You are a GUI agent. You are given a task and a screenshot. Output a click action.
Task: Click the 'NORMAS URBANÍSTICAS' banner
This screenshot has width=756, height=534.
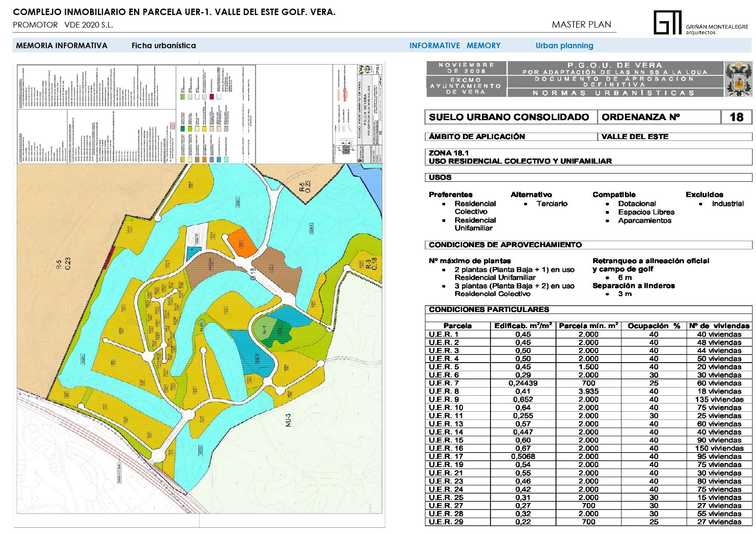pos(615,93)
